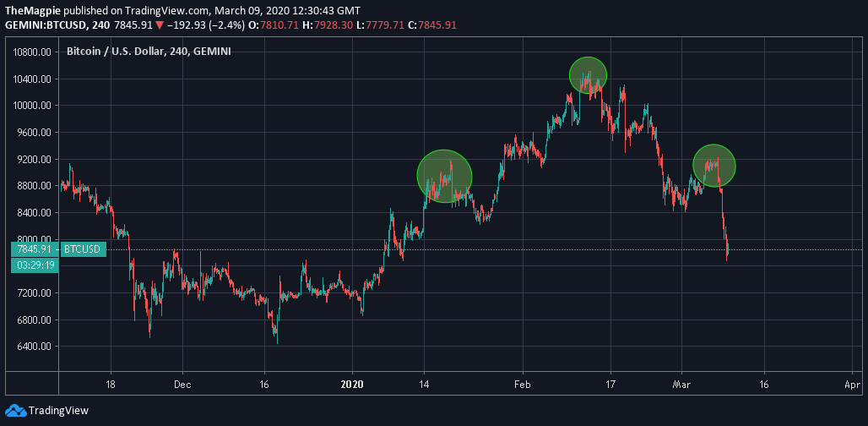Click the Apr label on time axis
The image size is (868, 426).
[x=853, y=384]
